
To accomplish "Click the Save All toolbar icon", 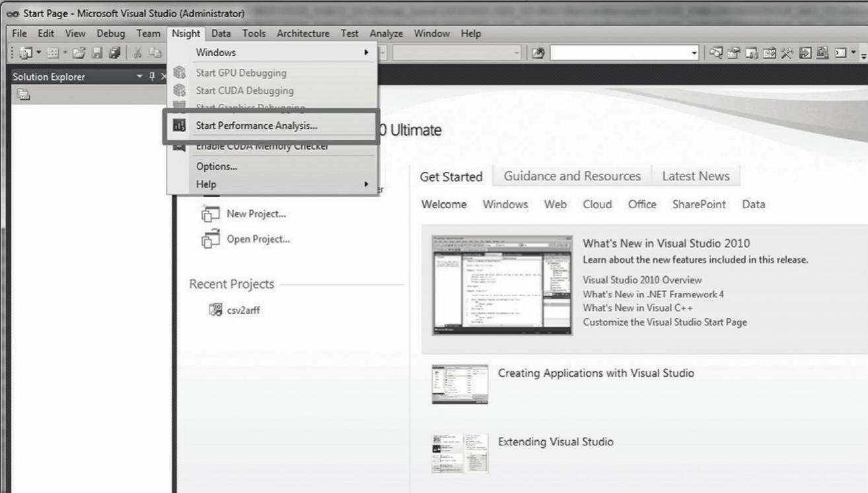I will click(x=115, y=53).
